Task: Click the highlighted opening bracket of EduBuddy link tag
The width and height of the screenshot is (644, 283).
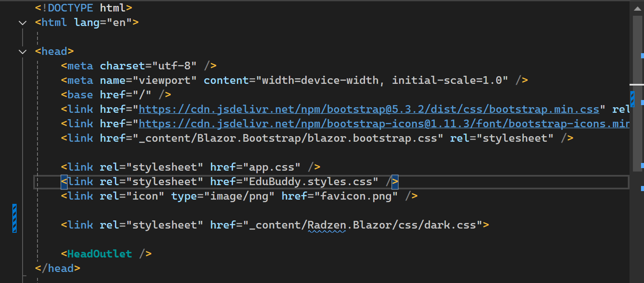Action: click(64, 182)
